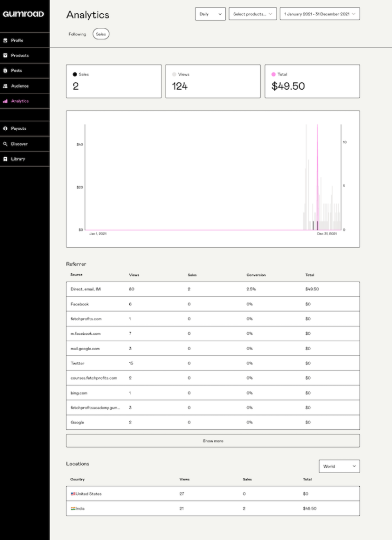Image resolution: width=392 pixels, height=540 pixels.
Task: Open the Payouts page
Action: (25, 129)
